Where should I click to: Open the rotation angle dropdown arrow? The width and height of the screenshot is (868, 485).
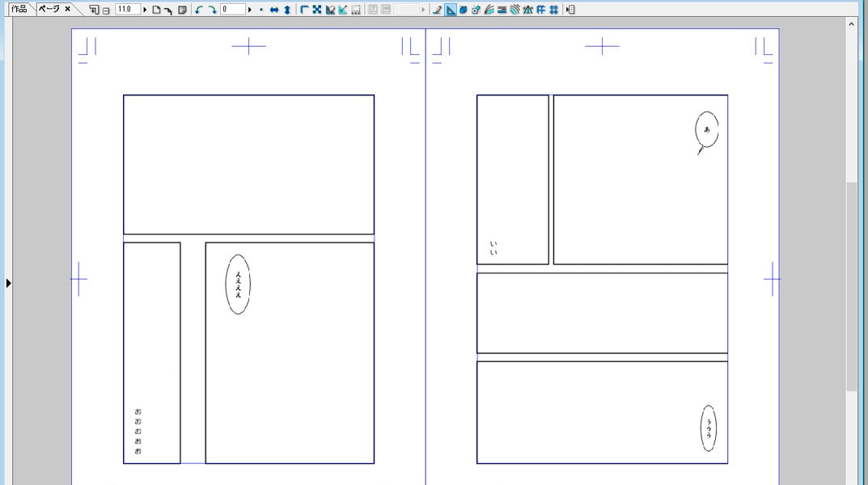click(250, 10)
